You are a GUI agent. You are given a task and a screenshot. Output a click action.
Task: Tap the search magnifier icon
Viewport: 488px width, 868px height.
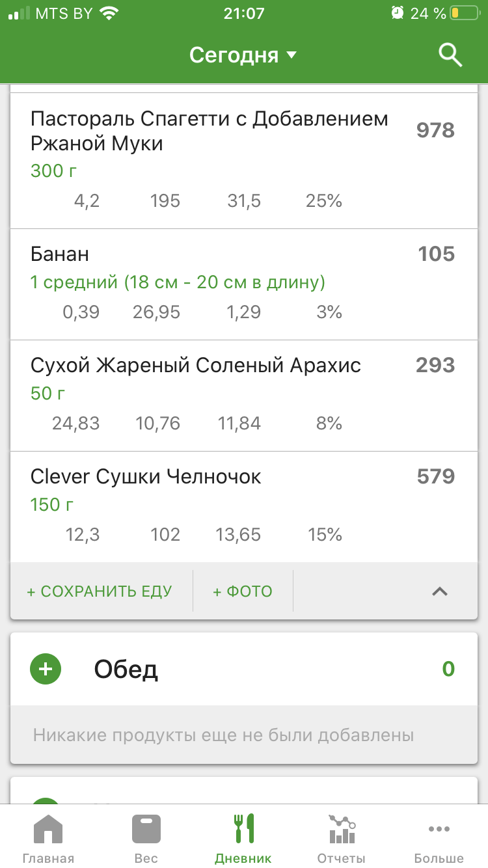pos(450,55)
